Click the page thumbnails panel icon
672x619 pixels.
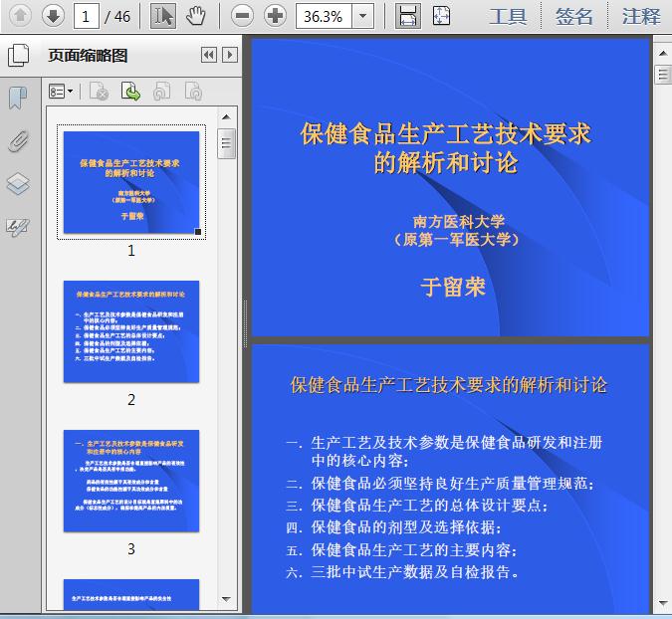click(x=19, y=56)
